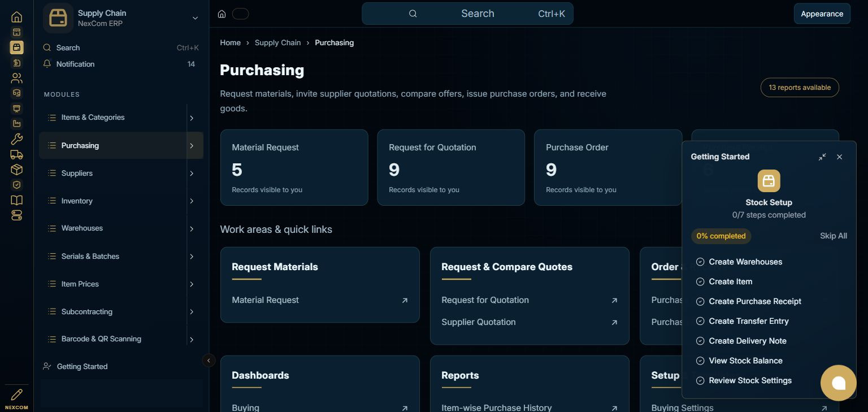Check the Create Purchase Receipt step

click(x=749, y=301)
